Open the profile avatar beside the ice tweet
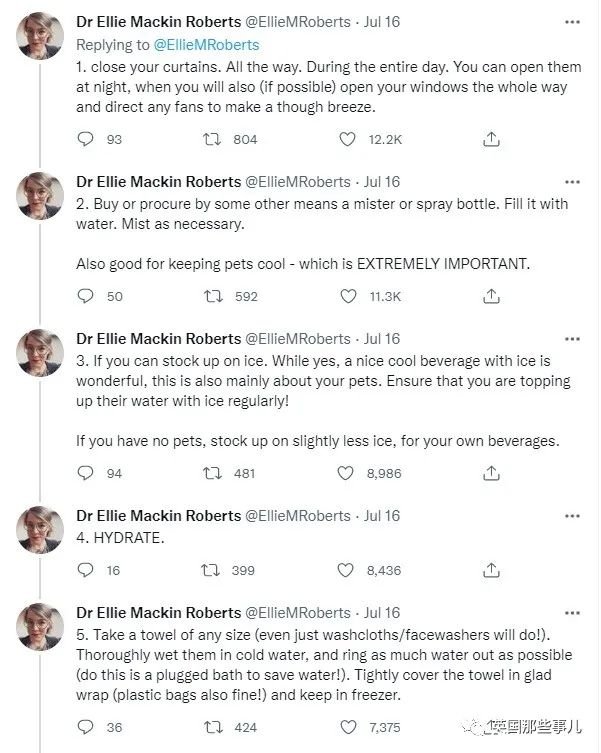 tap(40, 353)
